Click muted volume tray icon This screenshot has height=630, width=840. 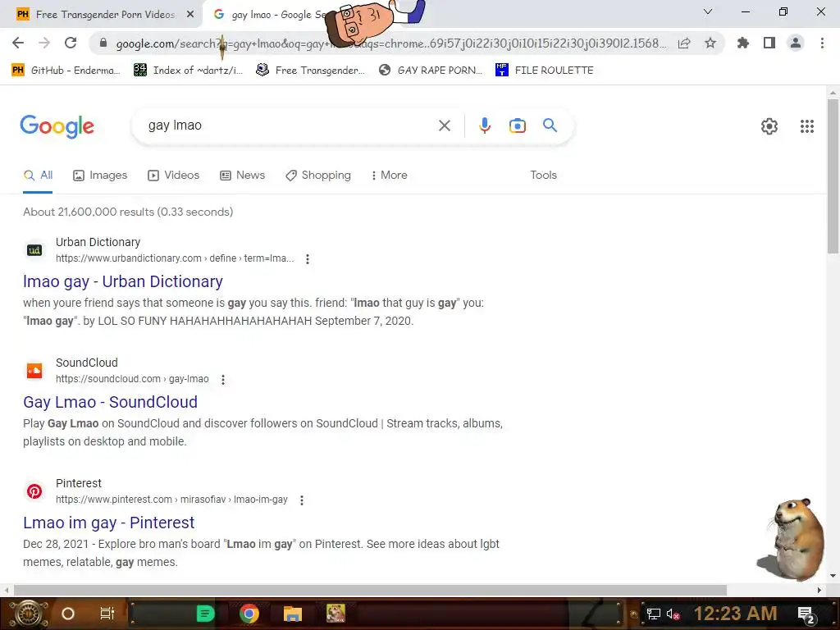(x=673, y=614)
